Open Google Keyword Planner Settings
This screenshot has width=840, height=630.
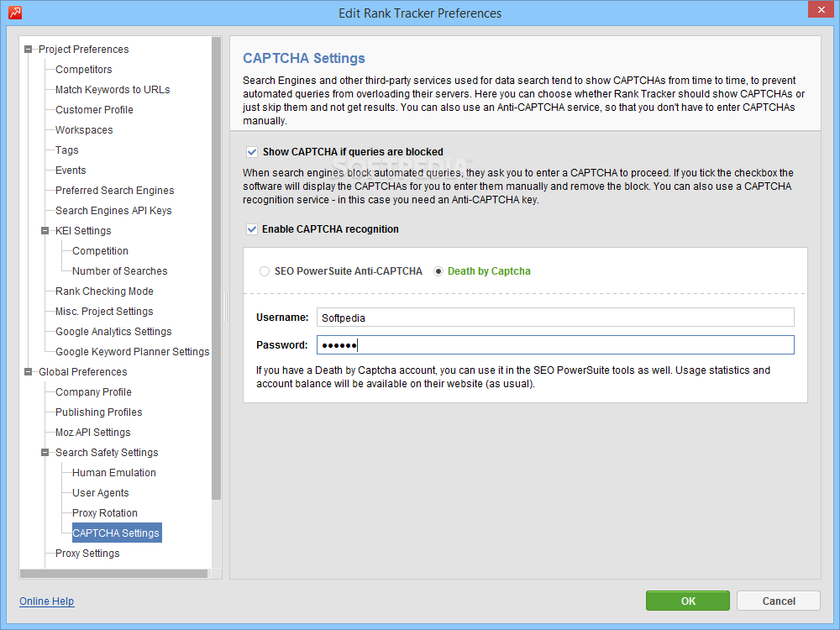pyautogui.click(x=133, y=352)
